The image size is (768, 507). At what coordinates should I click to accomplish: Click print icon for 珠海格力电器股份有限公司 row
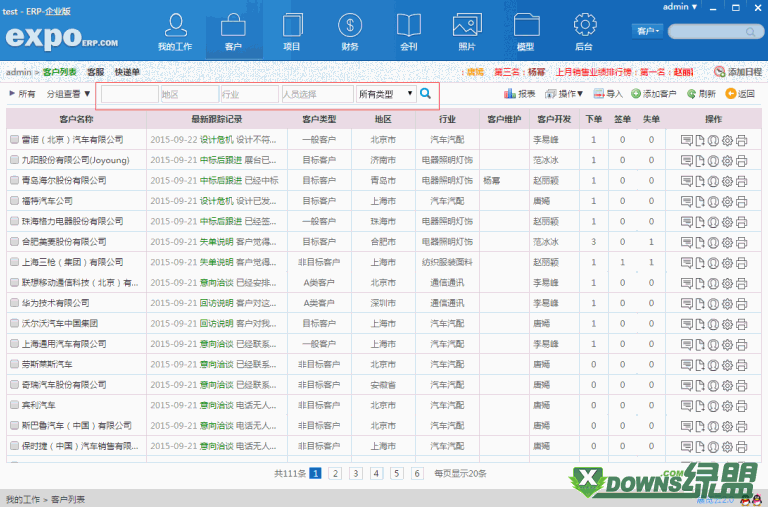[x=742, y=222]
